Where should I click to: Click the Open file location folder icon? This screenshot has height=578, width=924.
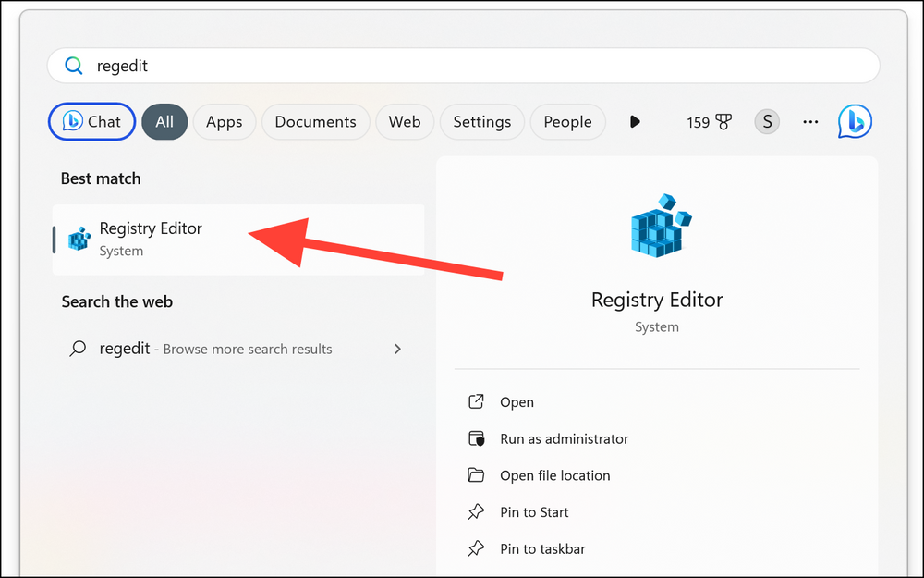[x=476, y=475]
